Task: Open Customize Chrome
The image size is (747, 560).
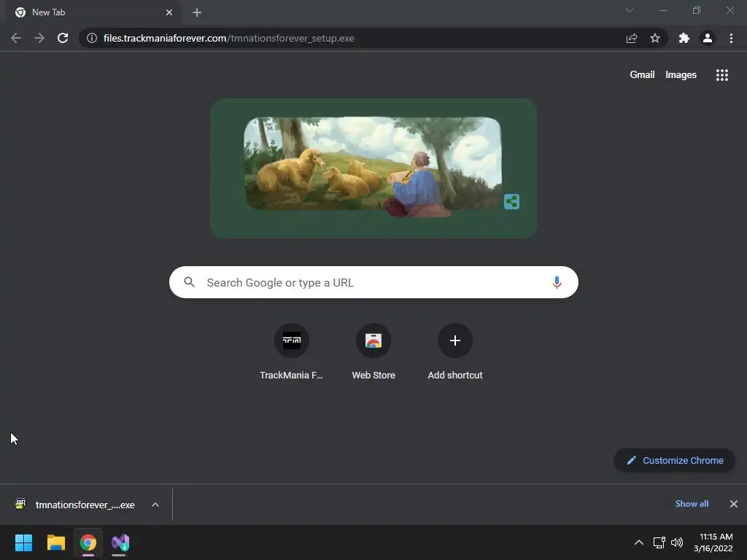Action: pyautogui.click(x=675, y=461)
